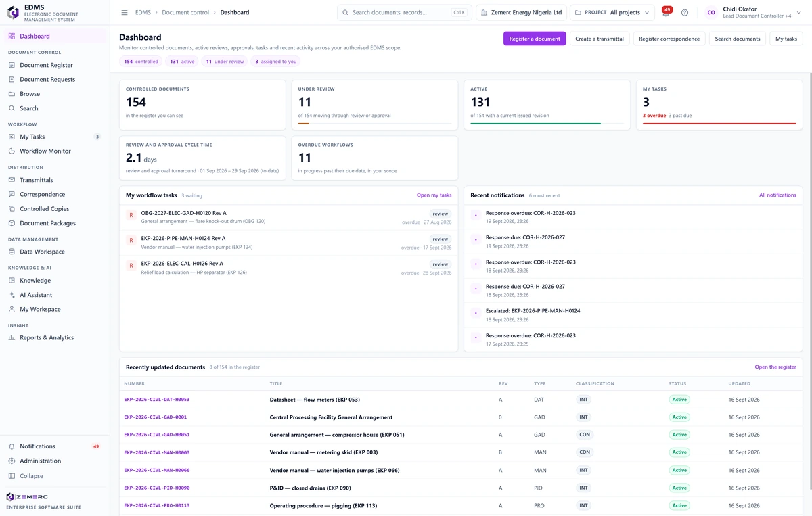Open the Project All projects dropdown
Screen dimensions: 812x516
612,13
